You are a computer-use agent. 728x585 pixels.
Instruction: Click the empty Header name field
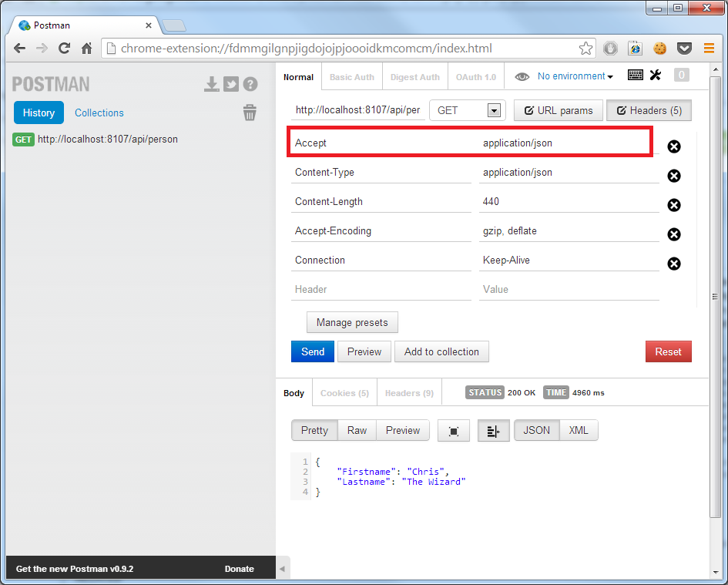click(381, 290)
